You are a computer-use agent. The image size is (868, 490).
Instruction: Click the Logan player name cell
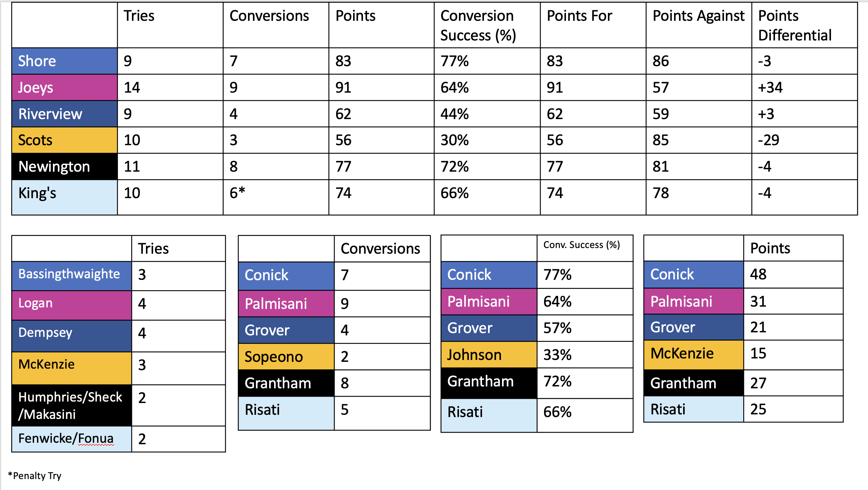(71, 304)
